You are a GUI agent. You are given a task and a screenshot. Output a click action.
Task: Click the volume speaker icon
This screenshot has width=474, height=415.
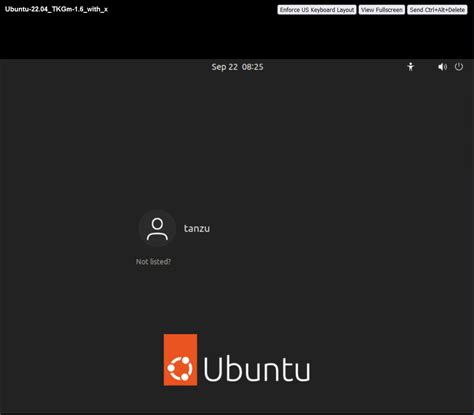pyautogui.click(x=442, y=67)
